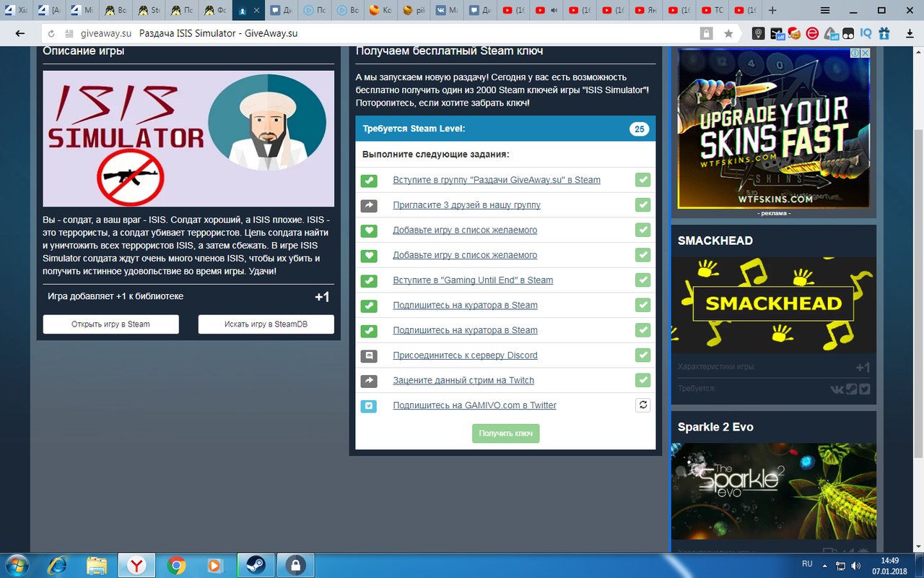Click the IQ extension icon in toolbar
Viewport: 924px width, 578px height.
coord(866,33)
